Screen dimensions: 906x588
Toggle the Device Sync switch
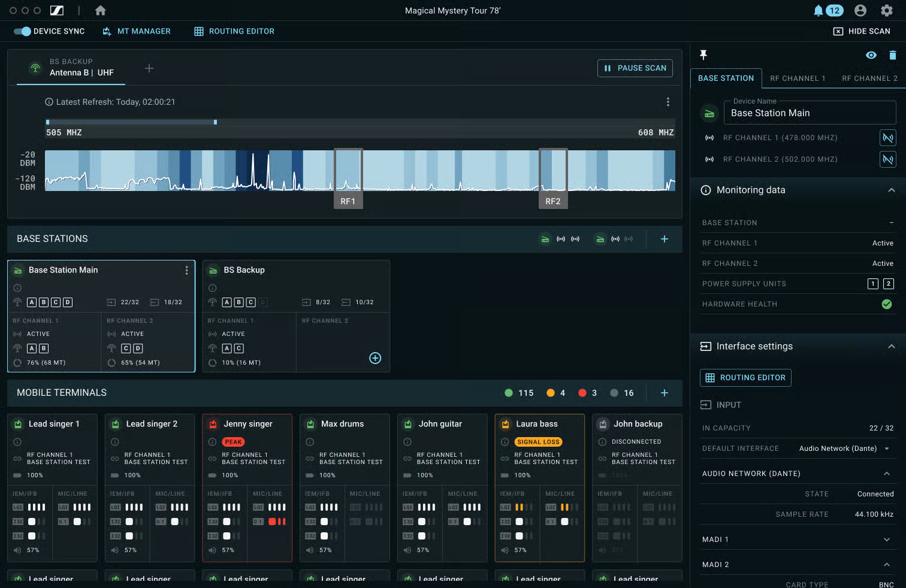click(x=22, y=31)
